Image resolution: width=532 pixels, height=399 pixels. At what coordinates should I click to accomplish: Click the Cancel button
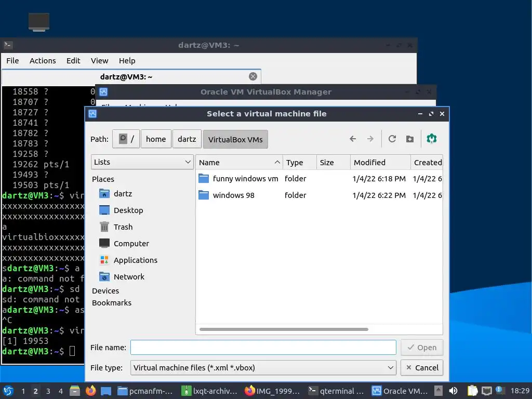[422, 367]
